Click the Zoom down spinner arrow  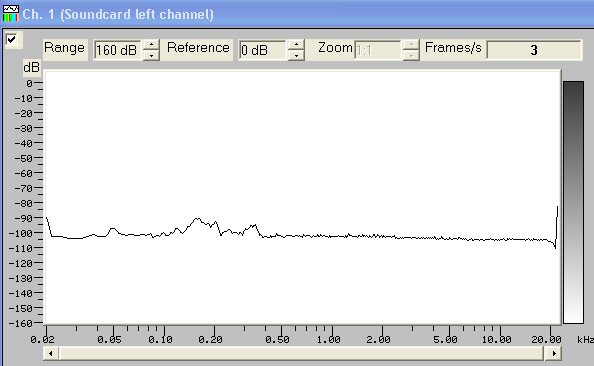[x=411, y=55]
